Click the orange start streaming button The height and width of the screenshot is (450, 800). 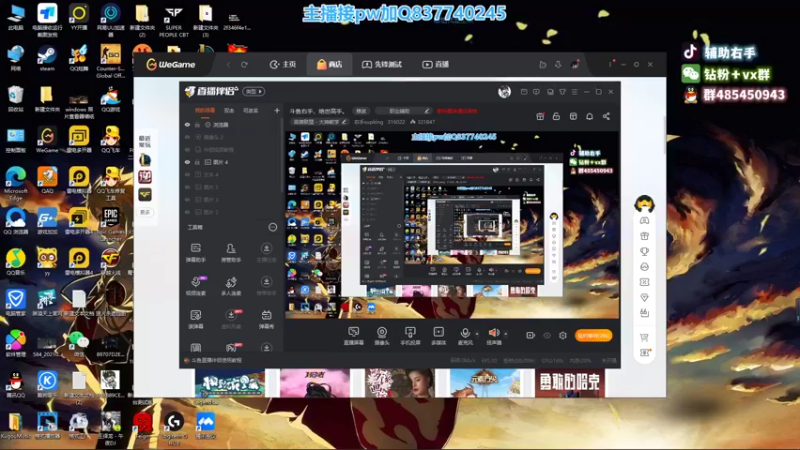pyautogui.click(x=593, y=335)
